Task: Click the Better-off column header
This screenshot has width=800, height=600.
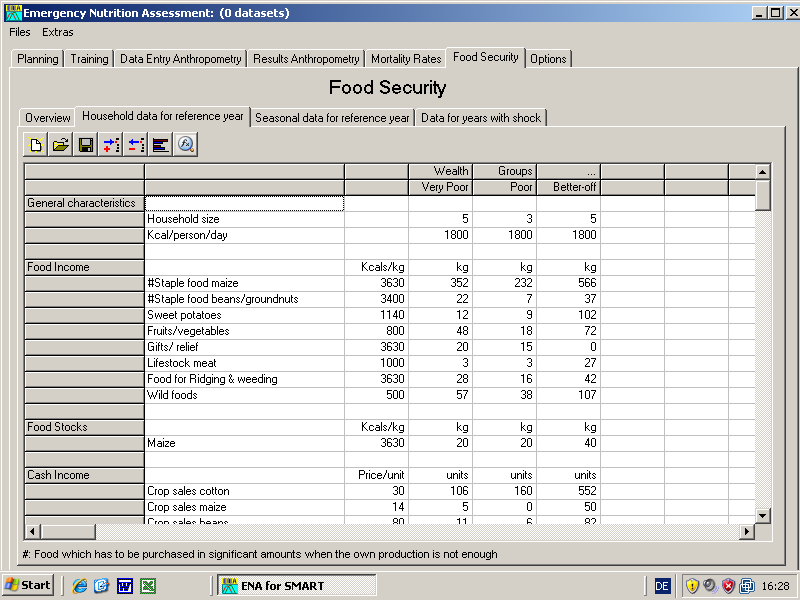Action: coord(568,187)
